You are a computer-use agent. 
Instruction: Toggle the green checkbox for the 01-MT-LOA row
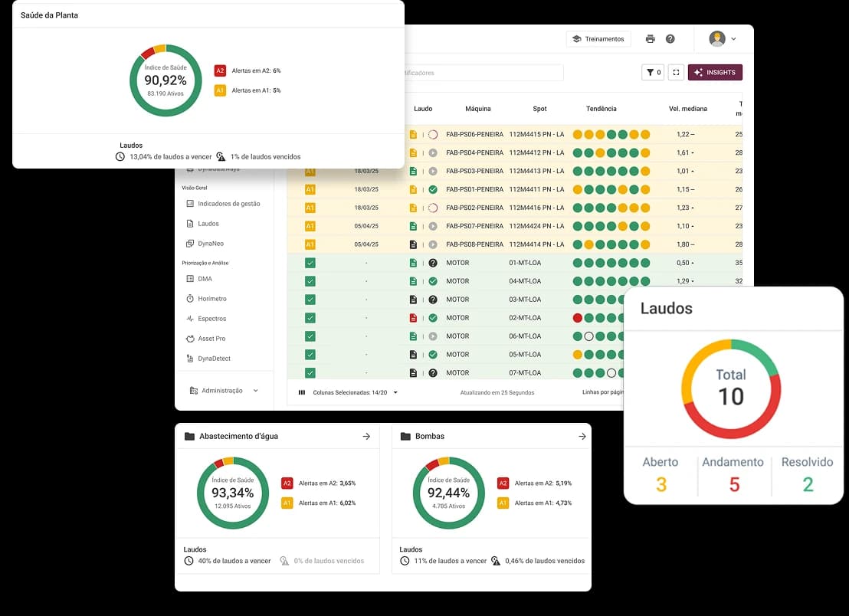[310, 263]
